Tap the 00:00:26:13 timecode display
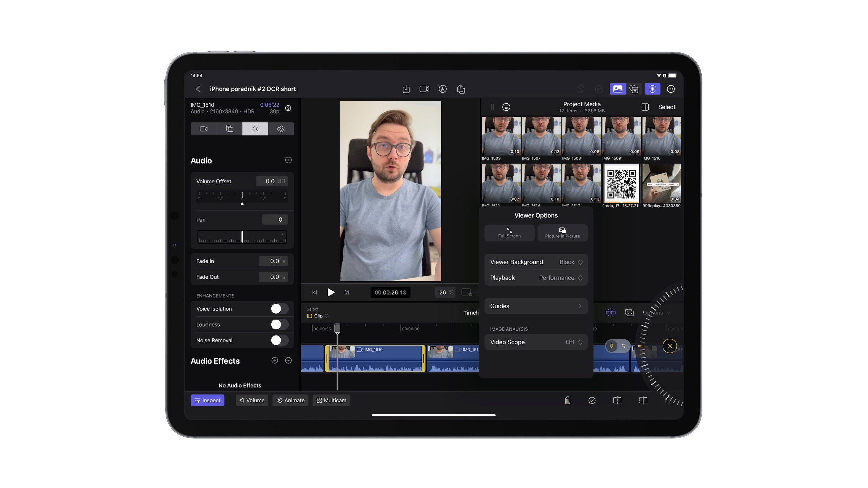 point(390,292)
